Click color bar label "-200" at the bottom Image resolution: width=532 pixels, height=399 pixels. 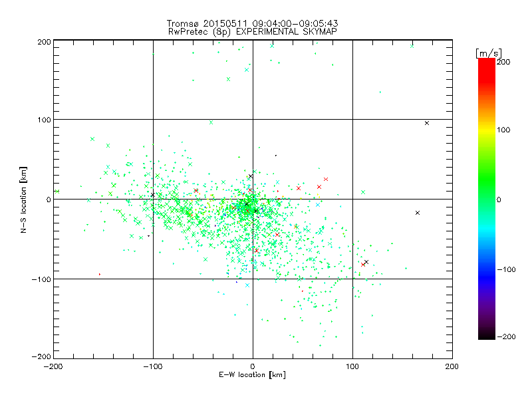point(506,336)
